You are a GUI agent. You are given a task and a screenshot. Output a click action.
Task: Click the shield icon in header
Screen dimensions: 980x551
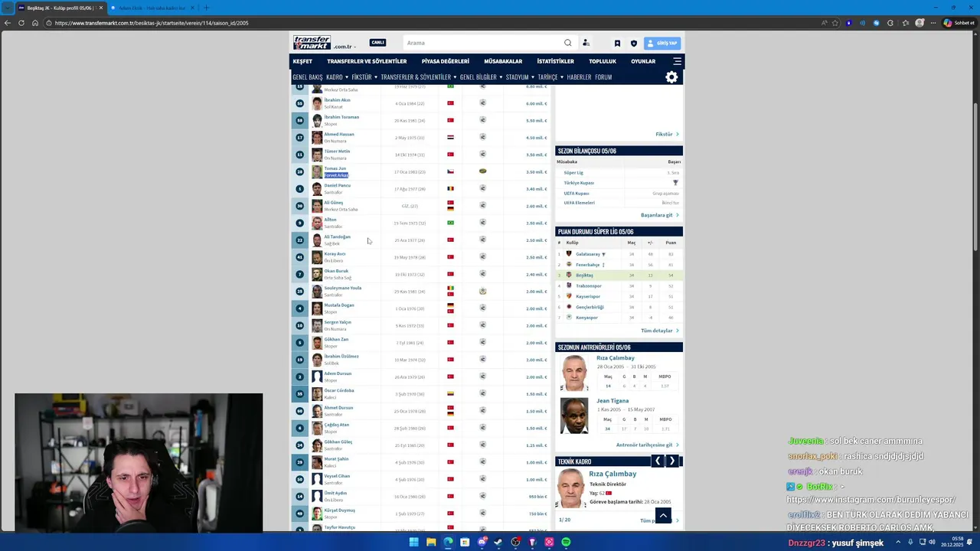click(633, 43)
